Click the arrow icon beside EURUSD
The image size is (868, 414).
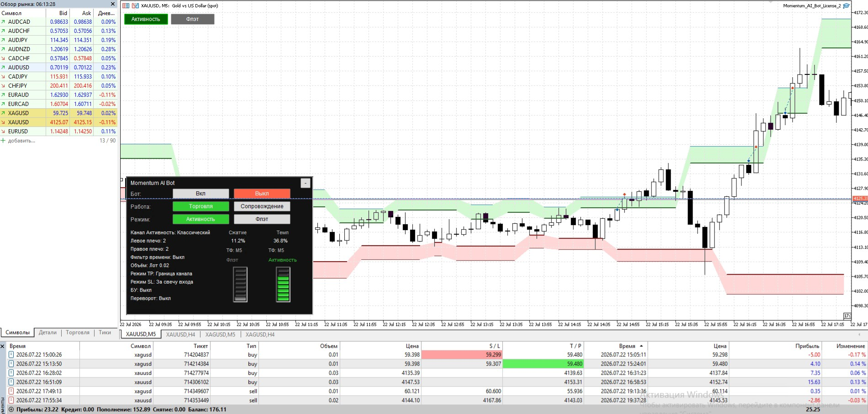(x=4, y=131)
